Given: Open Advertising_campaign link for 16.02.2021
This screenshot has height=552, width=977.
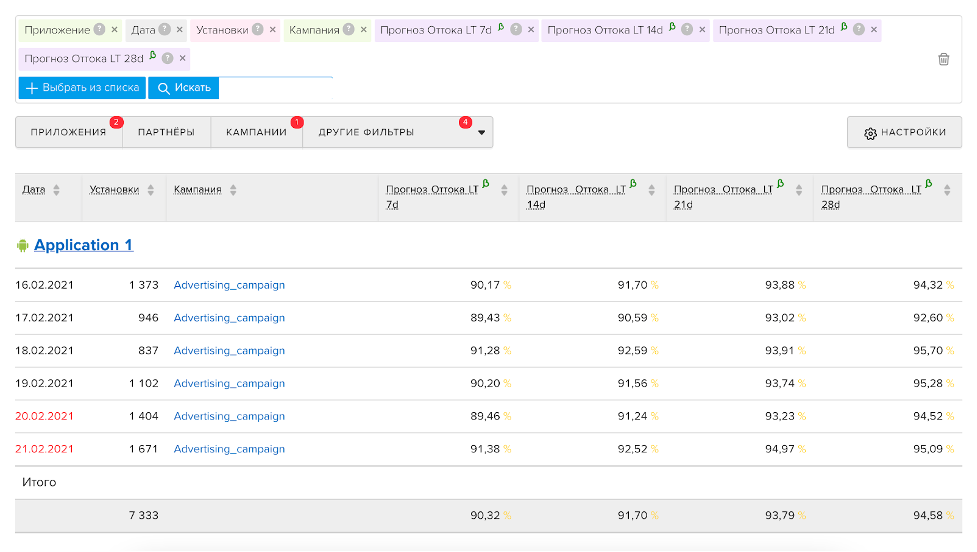Looking at the screenshot, I should tap(229, 285).
